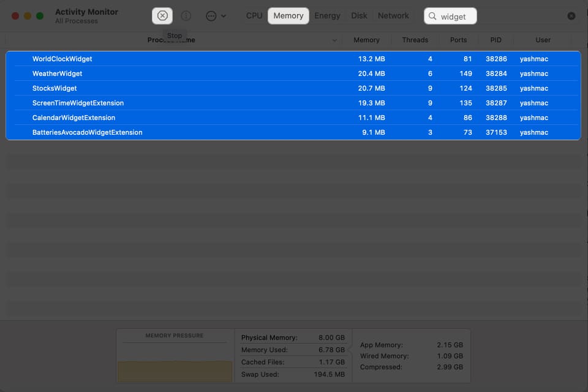The image size is (588, 392).
Task: Sort by the Threads column header
Action: 415,40
